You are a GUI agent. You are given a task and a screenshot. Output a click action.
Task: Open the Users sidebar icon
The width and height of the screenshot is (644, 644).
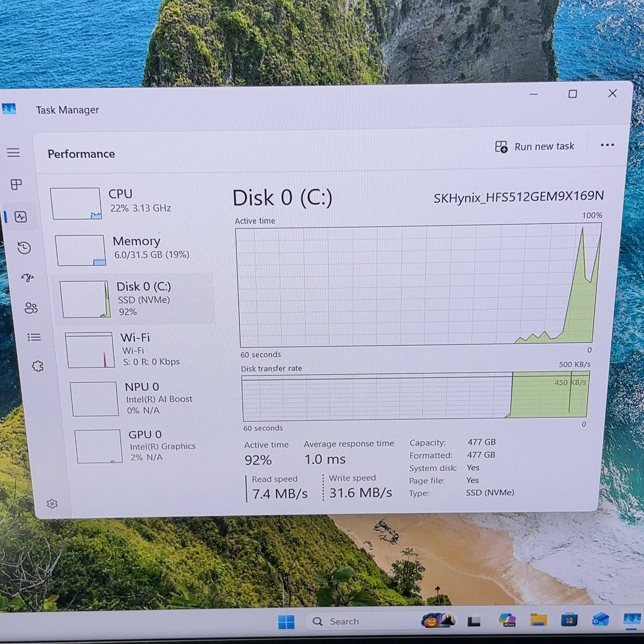(31, 308)
